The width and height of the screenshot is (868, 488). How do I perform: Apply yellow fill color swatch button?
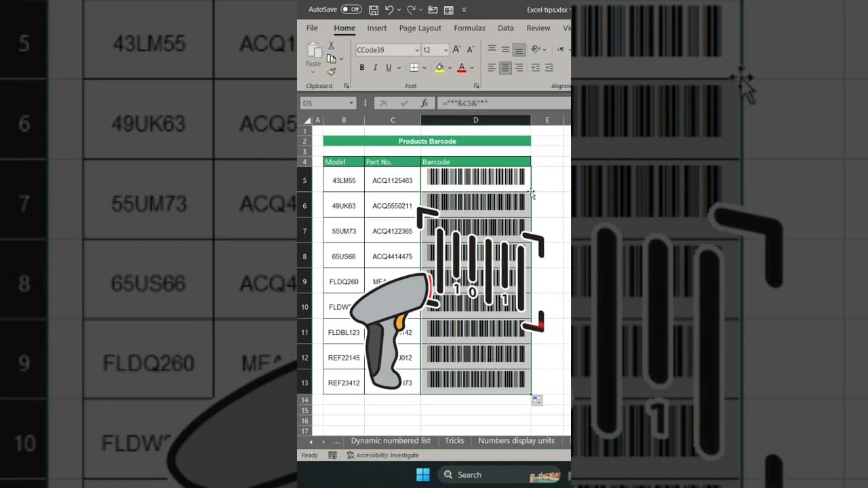[439, 68]
